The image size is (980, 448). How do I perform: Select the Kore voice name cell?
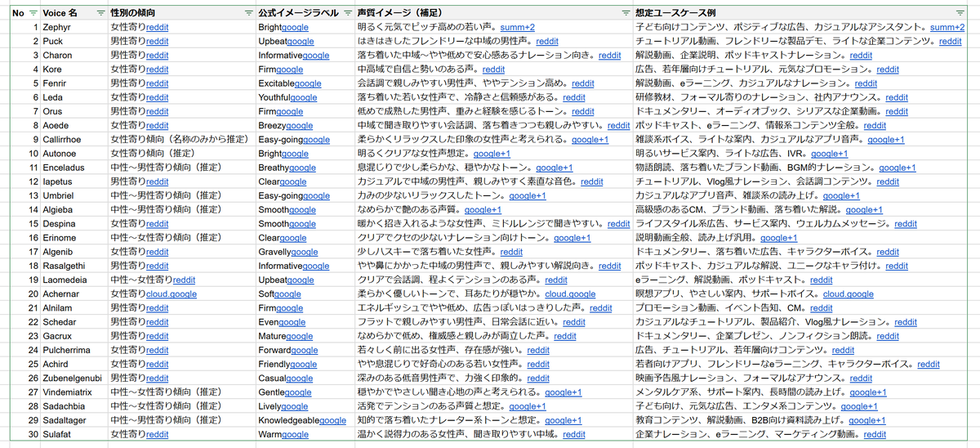point(52,69)
